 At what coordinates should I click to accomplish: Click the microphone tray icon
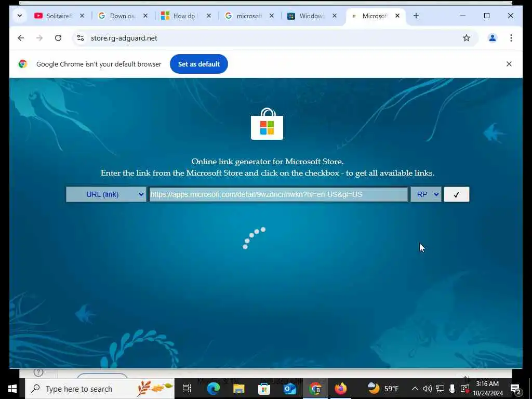coord(452,389)
